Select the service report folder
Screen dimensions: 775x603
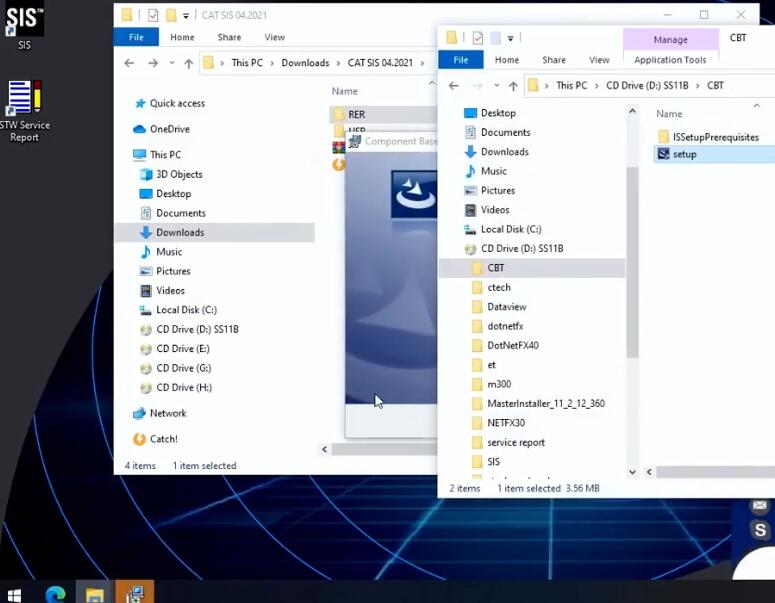pos(516,442)
